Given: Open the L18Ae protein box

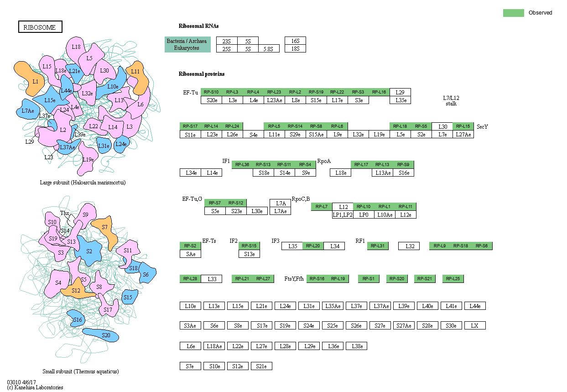Looking at the screenshot, I should click(214, 346).
